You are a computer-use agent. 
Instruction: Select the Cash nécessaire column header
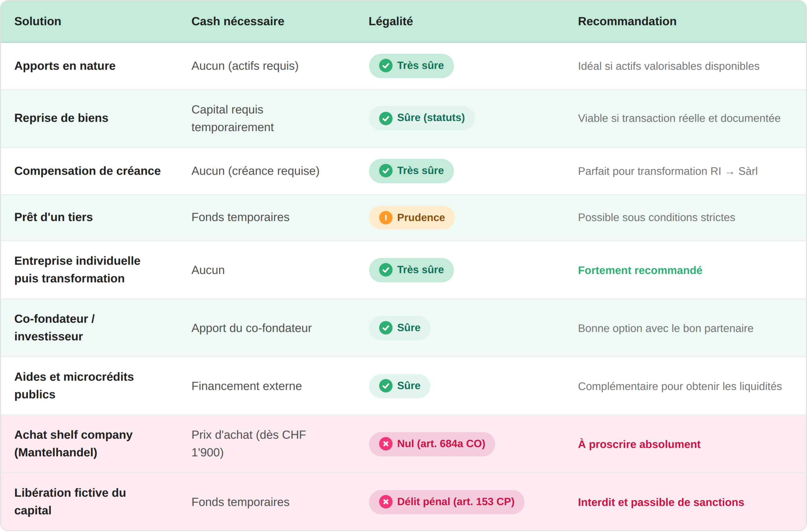[x=238, y=21]
